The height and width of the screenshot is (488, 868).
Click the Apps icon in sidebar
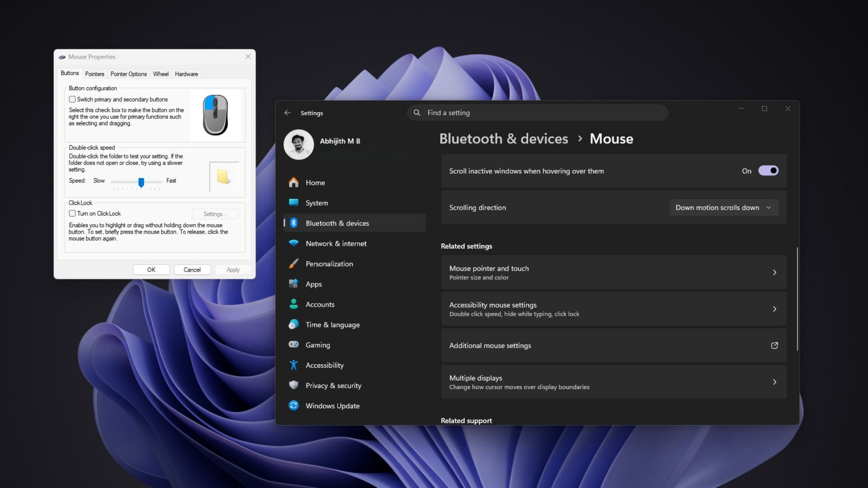click(x=293, y=284)
